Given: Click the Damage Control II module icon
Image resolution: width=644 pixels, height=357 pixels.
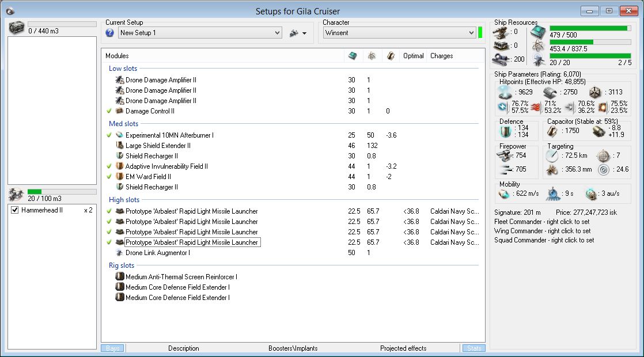Looking at the screenshot, I should point(120,111).
